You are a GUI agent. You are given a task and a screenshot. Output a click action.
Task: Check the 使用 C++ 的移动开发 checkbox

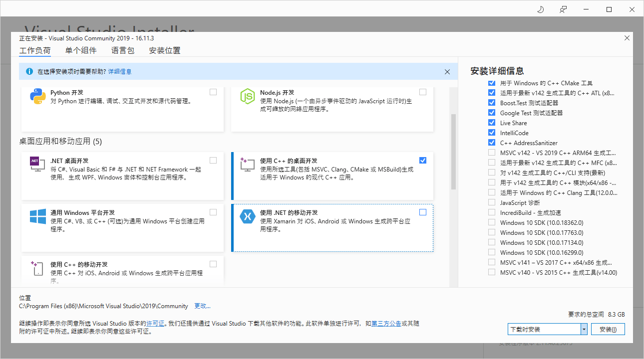tap(213, 264)
